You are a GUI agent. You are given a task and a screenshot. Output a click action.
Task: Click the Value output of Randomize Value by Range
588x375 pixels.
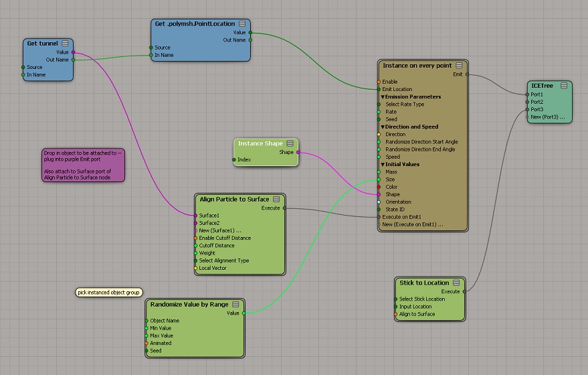[243, 313]
